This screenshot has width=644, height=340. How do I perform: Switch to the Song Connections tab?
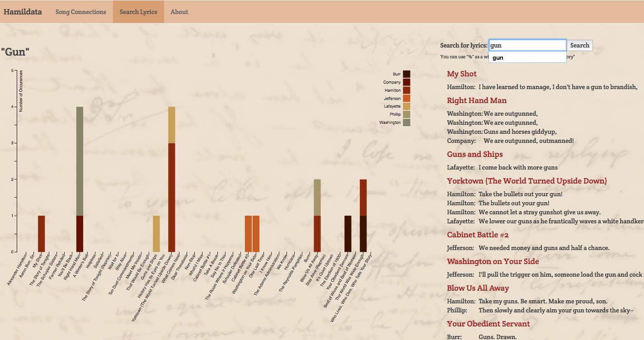click(x=81, y=12)
